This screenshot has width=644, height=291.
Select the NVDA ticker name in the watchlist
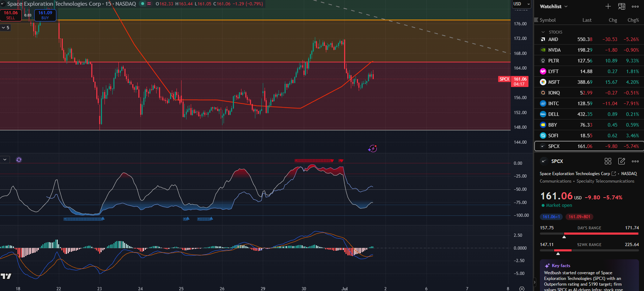click(554, 50)
